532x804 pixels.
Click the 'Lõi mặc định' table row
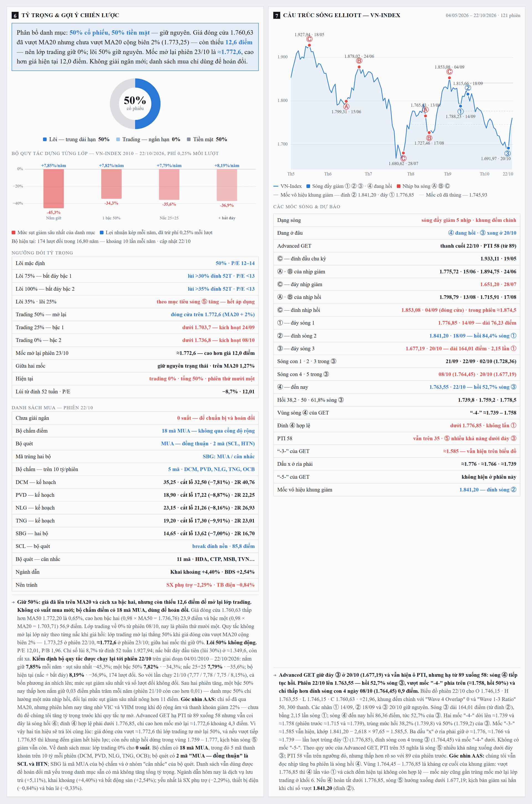(x=135, y=263)
